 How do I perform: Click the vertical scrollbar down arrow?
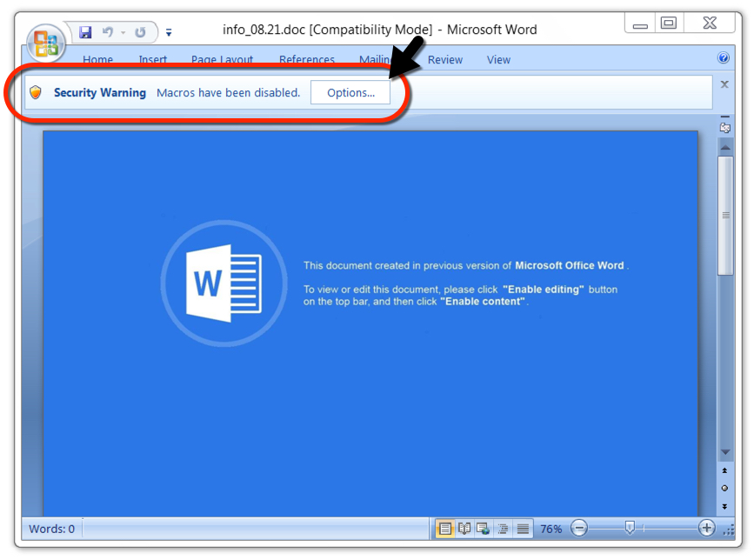click(725, 452)
